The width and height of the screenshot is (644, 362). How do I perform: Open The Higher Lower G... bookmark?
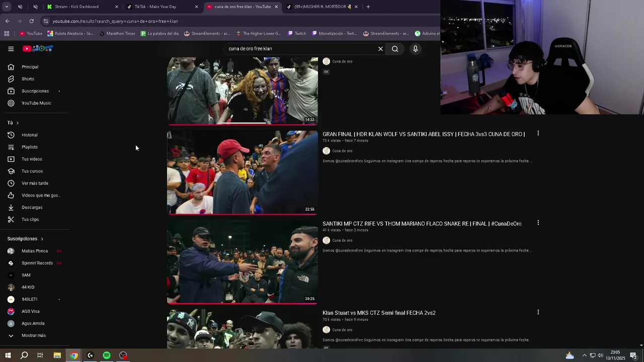click(258, 34)
